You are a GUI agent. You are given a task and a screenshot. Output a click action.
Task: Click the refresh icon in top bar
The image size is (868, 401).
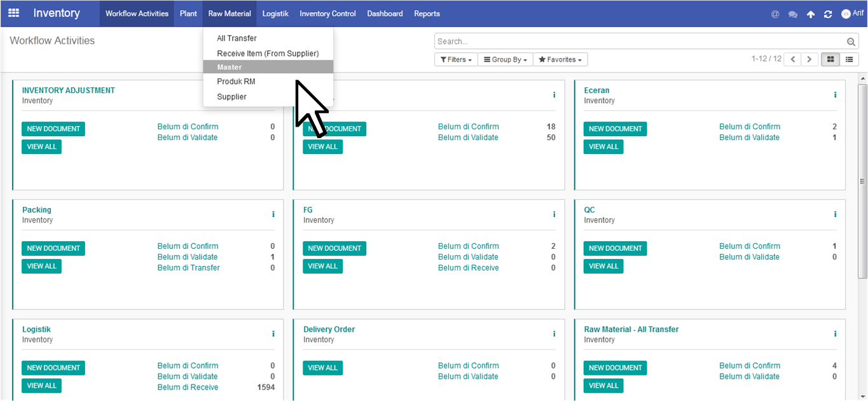pyautogui.click(x=827, y=14)
